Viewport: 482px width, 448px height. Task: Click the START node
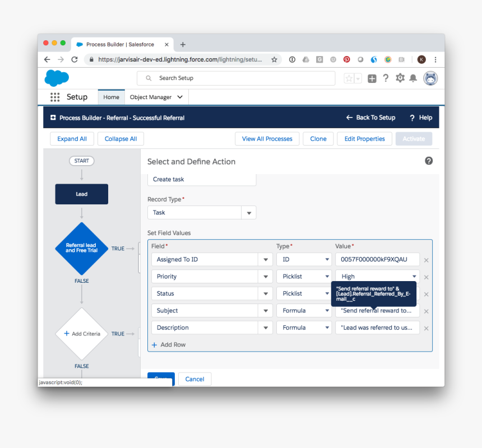[81, 161]
